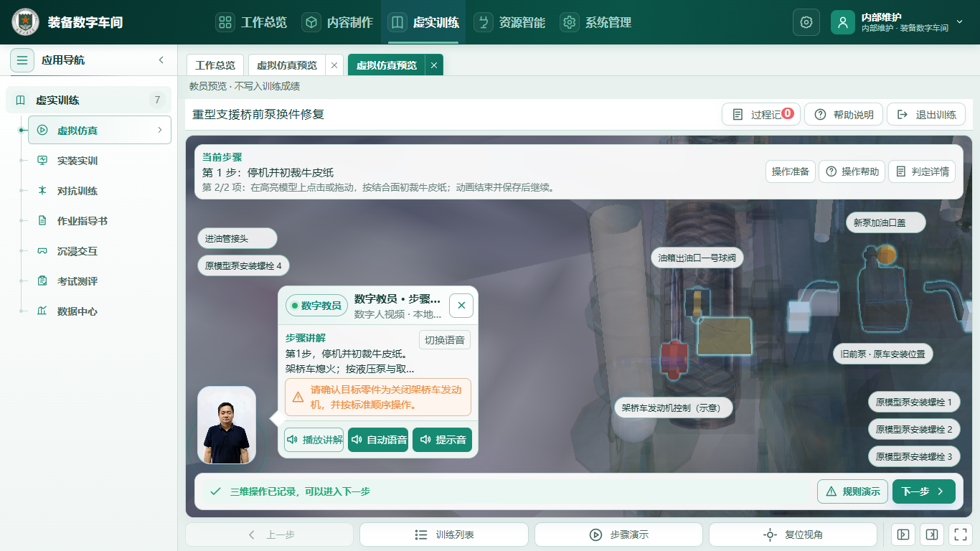Click 切换语音 to switch voice
The height and width of the screenshot is (551, 980).
click(x=445, y=340)
